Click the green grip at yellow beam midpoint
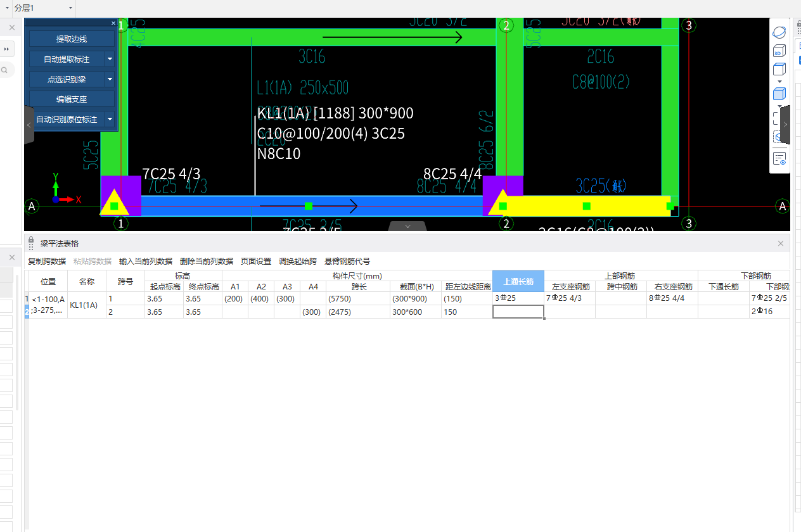This screenshot has height=532, width=801. pyautogui.click(x=586, y=206)
